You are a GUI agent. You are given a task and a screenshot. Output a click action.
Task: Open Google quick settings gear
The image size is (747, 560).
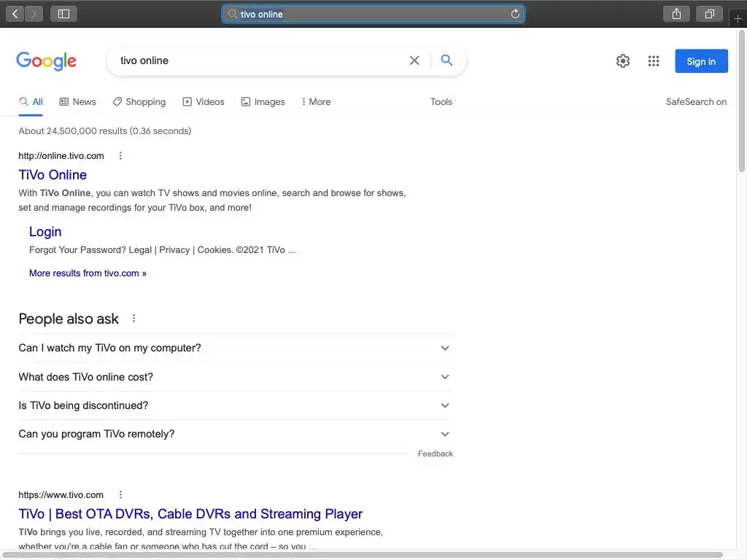(623, 61)
